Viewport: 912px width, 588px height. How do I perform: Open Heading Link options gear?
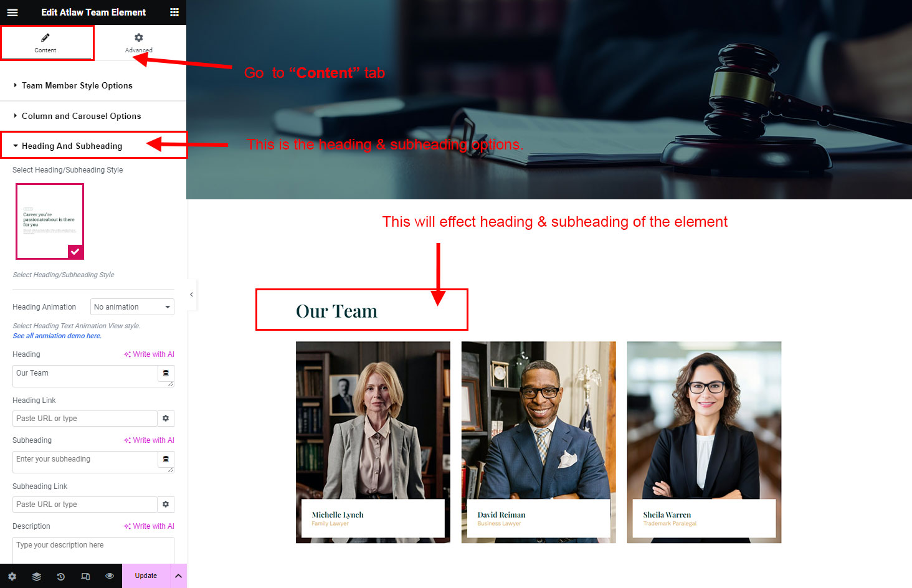tap(166, 419)
